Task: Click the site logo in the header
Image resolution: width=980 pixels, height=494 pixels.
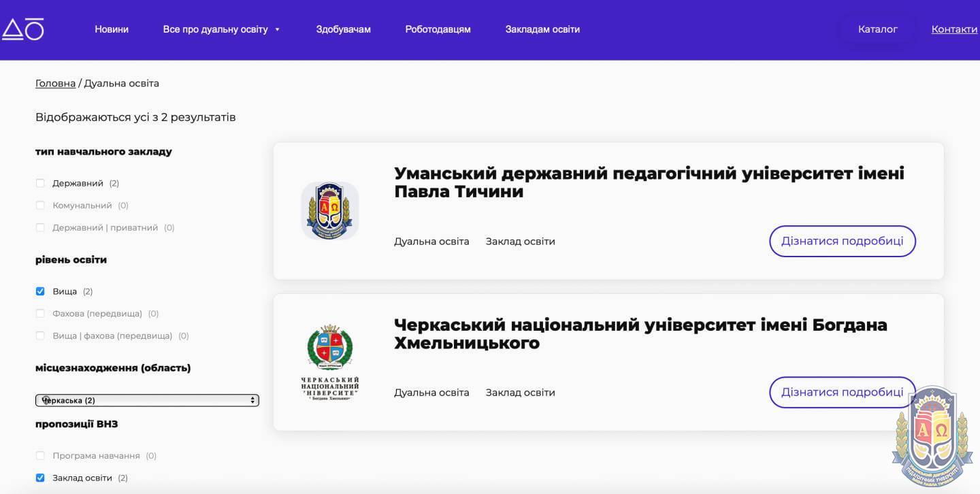Action: click(22, 29)
